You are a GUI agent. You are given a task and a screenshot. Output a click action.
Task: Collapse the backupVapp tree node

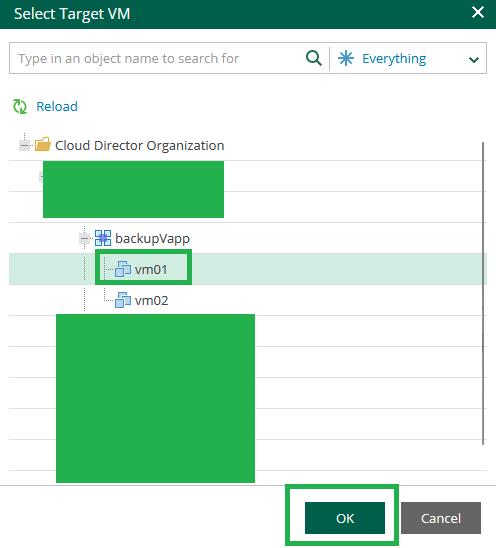85,238
